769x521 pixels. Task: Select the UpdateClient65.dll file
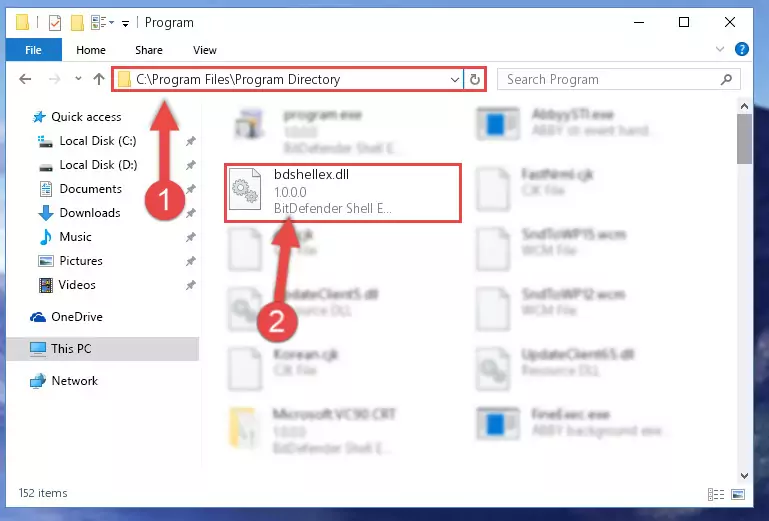(x=555, y=368)
